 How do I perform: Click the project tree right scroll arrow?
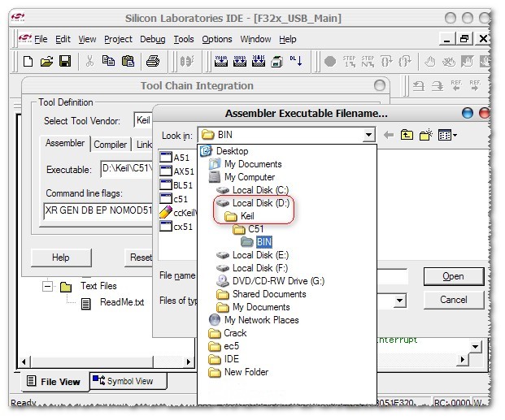coord(189,362)
